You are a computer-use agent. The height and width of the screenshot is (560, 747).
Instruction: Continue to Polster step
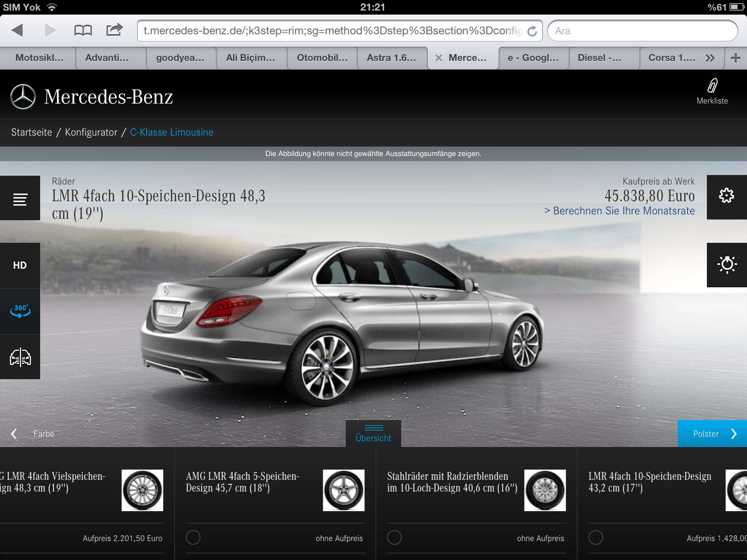click(x=712, y=433)
